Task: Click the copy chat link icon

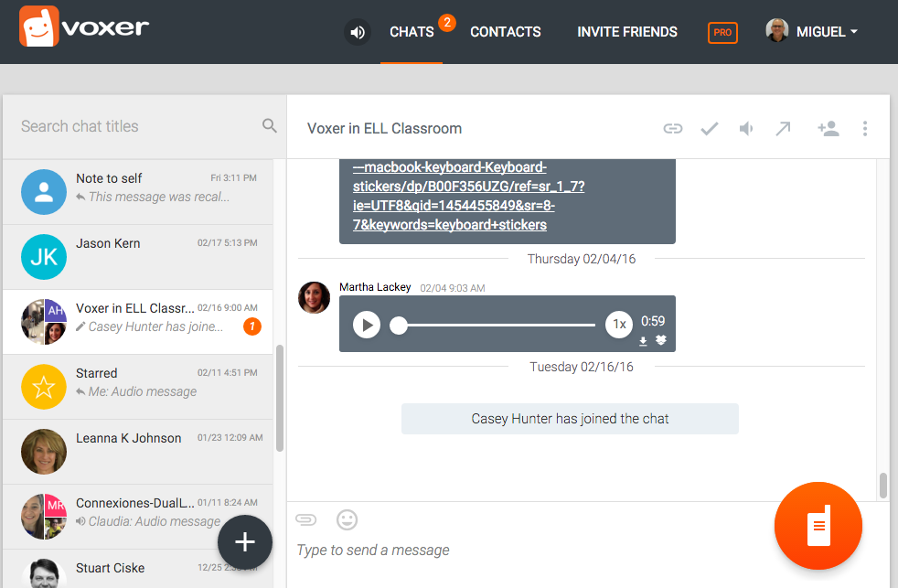Action: pos(673,129)
